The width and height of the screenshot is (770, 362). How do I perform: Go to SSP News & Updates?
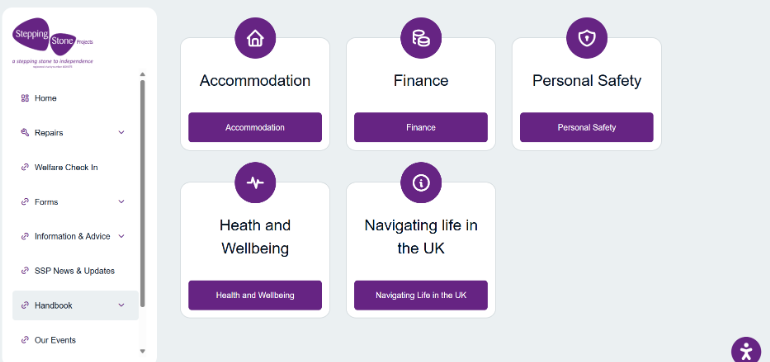[x=74, y=271]
